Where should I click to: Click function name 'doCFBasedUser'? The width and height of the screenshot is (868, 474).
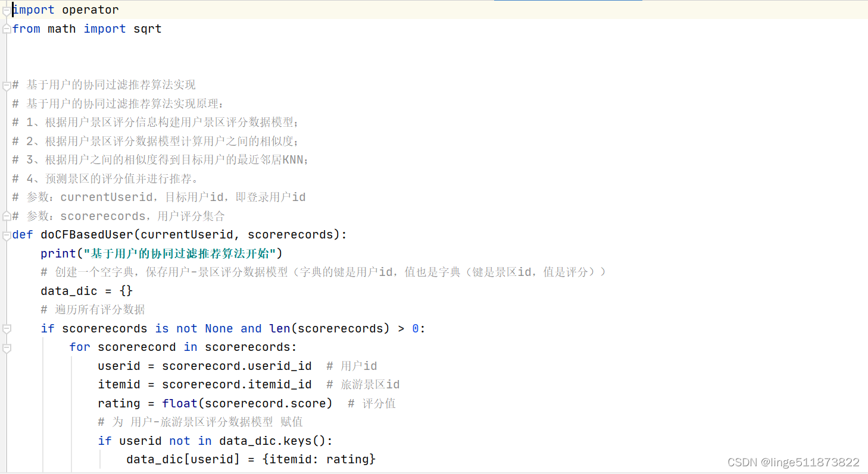[87, 235]
